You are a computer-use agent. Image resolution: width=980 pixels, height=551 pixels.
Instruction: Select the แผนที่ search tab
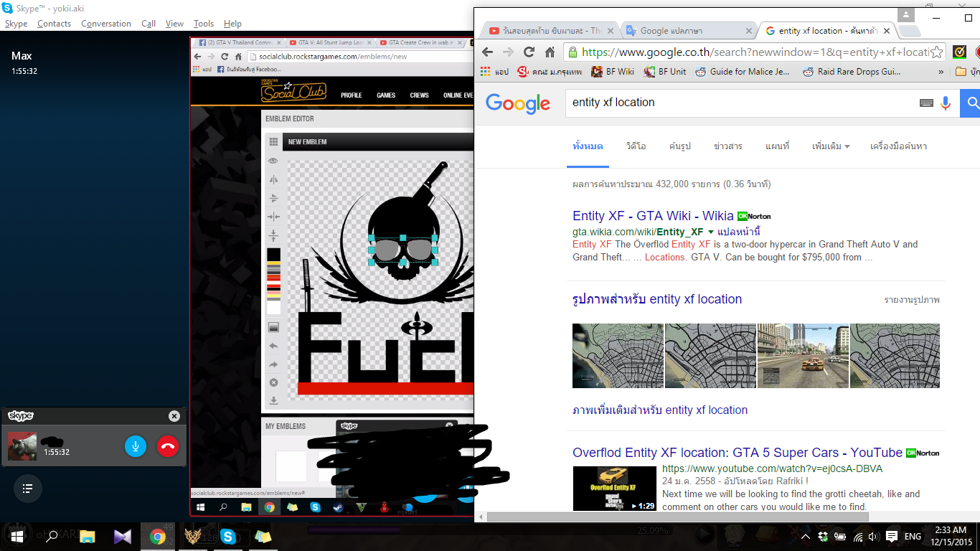click(x=777, y=146)
